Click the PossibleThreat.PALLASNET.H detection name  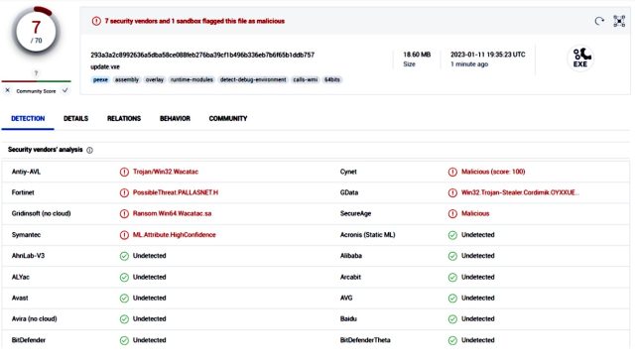click(x=176, y=192)
